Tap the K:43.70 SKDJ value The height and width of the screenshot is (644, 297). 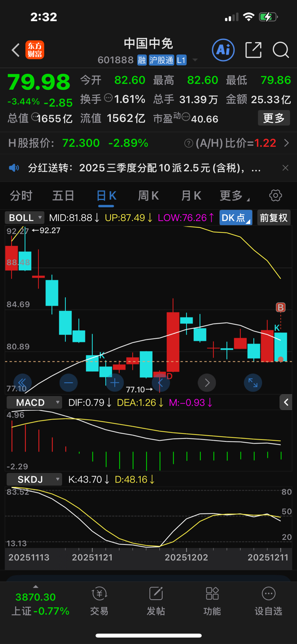click(x=89, y=479)
